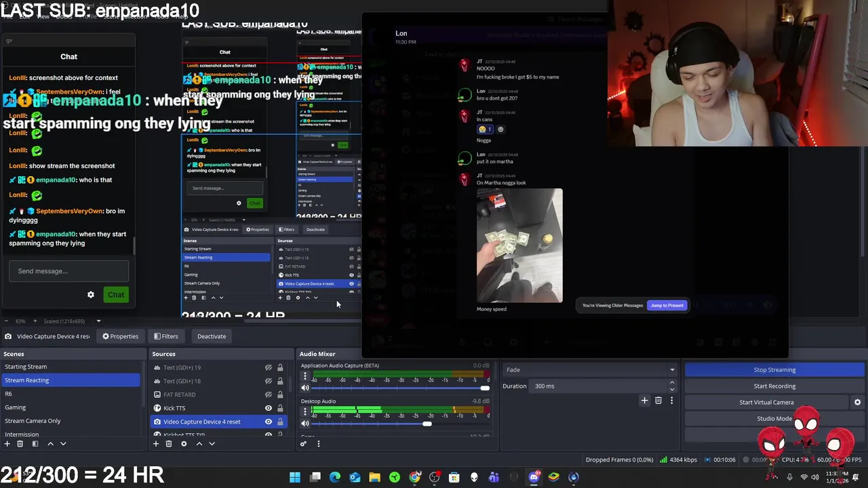This screenshot has height=488, width=868.
Task: Click Windows Start button
Action: coord(295,477)
